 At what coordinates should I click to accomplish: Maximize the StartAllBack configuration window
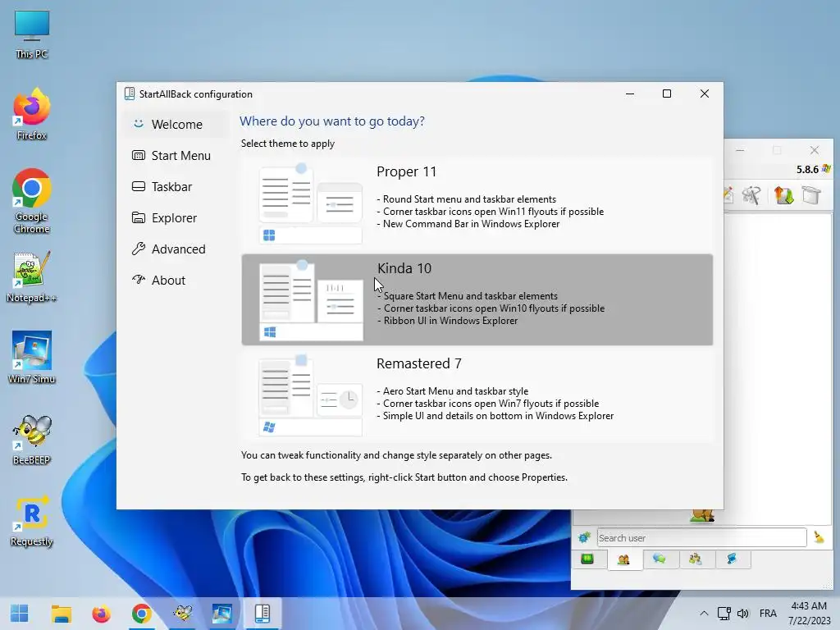667,94
